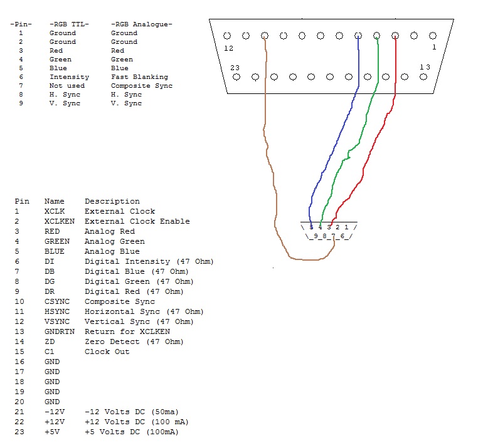Select the "C1" pin name
The height and width of the screenshot is (448, 483).
[50, 352]
